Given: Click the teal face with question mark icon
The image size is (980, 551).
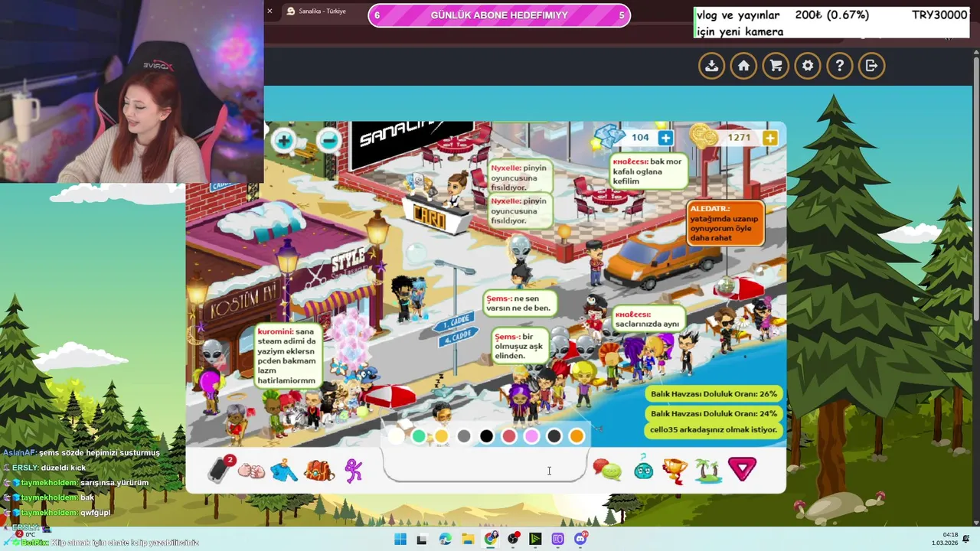Looking at the screenshot, I should click(x=643, y=468).
